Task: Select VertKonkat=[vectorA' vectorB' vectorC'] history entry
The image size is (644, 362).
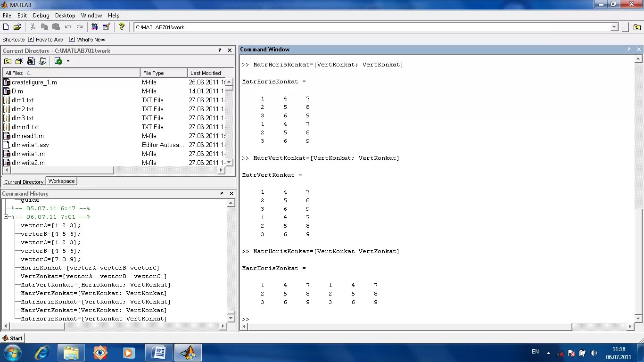Action: [94, 276]
